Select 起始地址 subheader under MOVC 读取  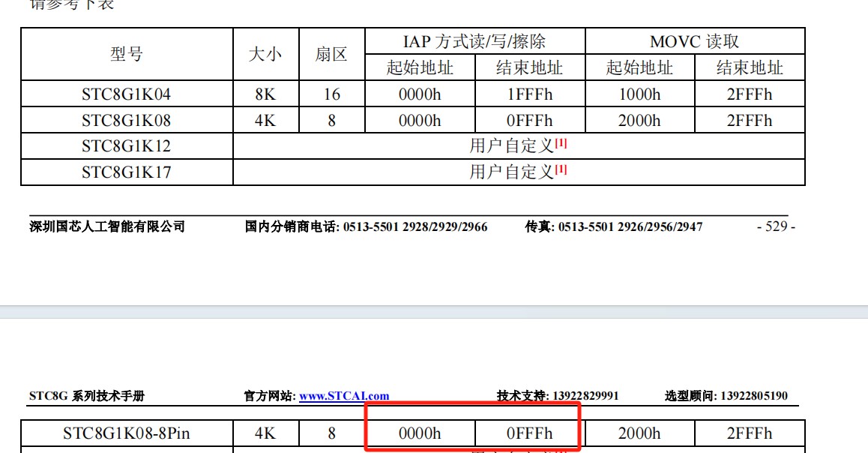pyautogui.click(x=639, y=67)
